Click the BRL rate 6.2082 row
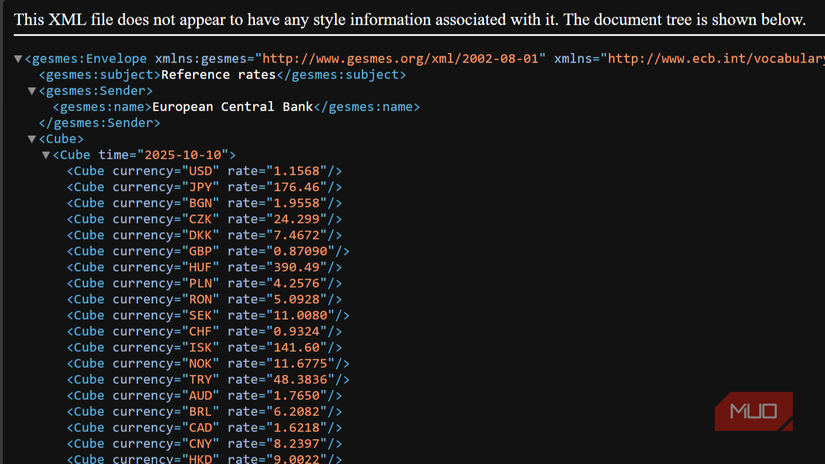This screenshot has height=464, width=825. tap(204, 412)
